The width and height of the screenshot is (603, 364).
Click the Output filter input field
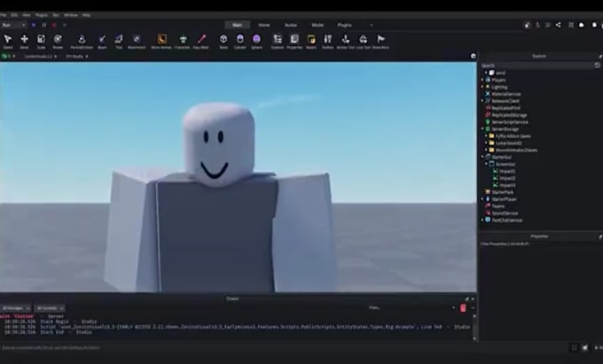[x=410, y=308]
